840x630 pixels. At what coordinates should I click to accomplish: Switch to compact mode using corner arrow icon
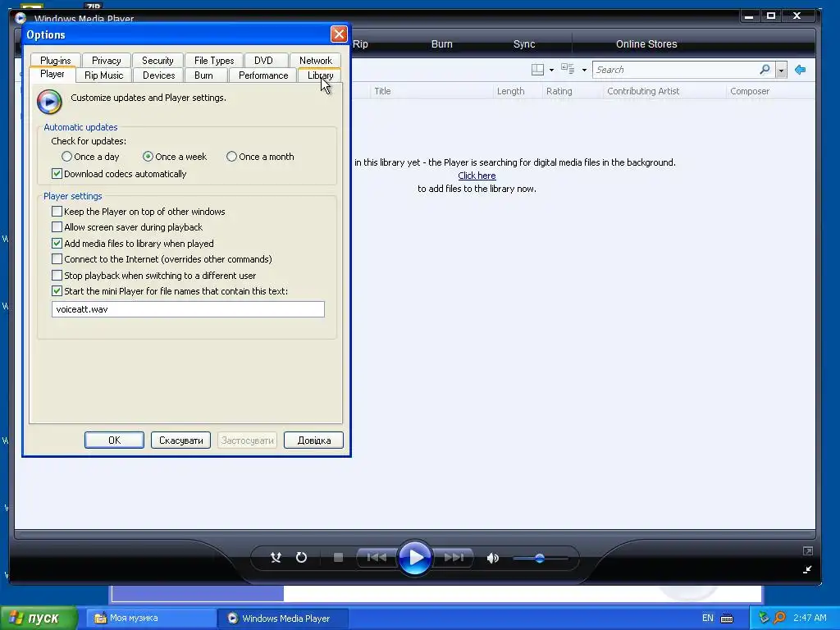[807, 569]
